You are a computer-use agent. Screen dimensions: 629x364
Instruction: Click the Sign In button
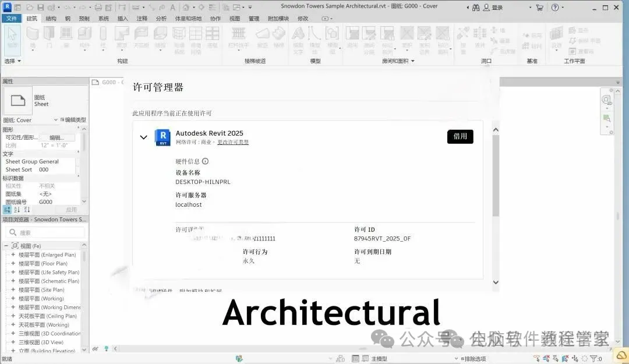(x=493, y=7)
